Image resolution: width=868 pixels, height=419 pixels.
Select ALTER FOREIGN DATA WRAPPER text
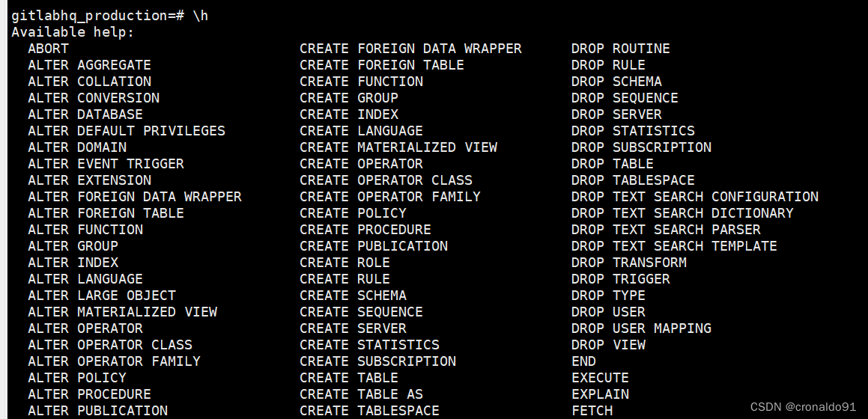pos(135,197)
